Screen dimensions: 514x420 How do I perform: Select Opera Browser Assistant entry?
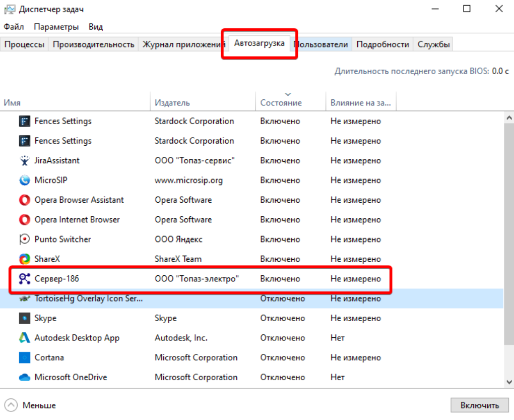click(79, 200)
